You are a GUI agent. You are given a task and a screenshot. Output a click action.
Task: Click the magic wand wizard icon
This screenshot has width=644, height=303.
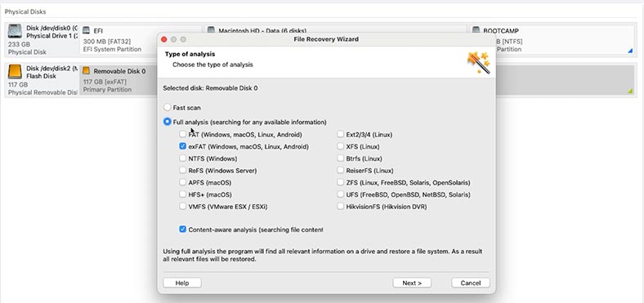pos(478,62)
